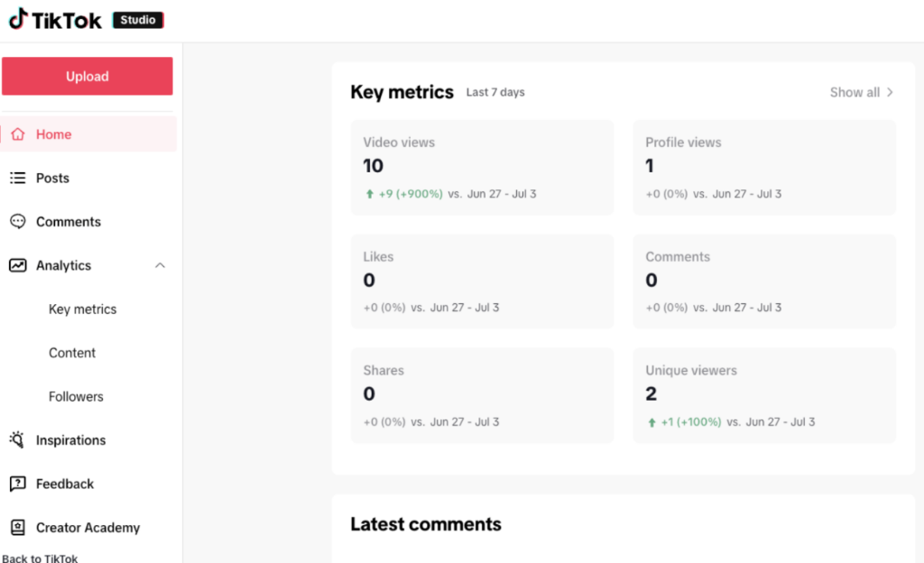Click the Studio badge label
Viewport: 924px width, 563px height.
(x=138, y=20)
